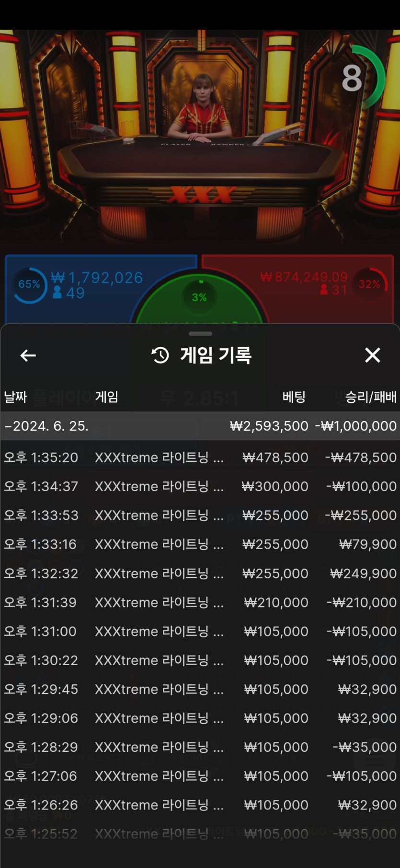
Task: Open the 1:32:32 game record
Action: coord(200,574)
